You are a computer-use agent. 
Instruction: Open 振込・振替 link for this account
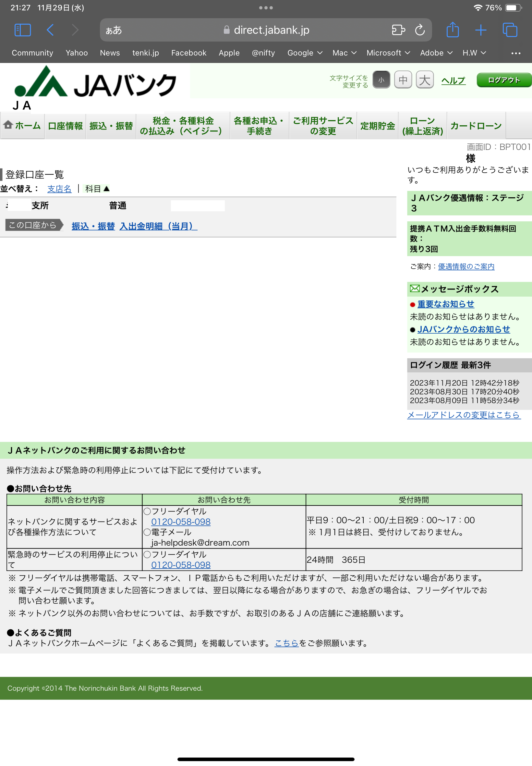(93, 226)
